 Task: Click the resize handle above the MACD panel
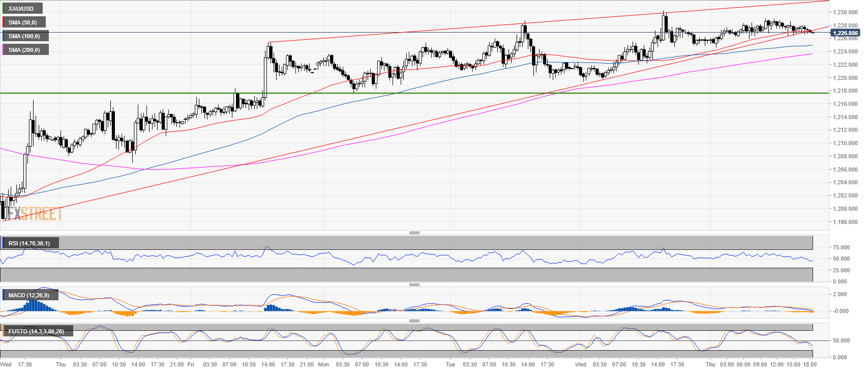414,284
